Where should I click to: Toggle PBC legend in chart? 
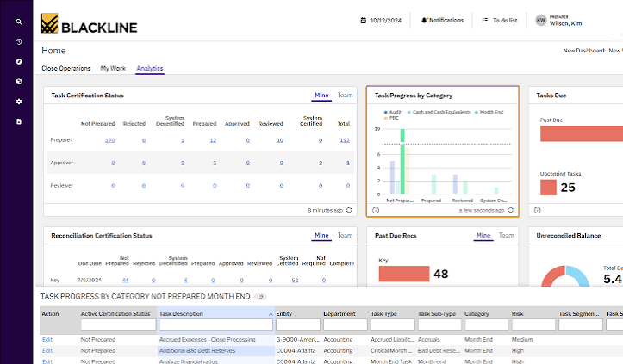391,118
